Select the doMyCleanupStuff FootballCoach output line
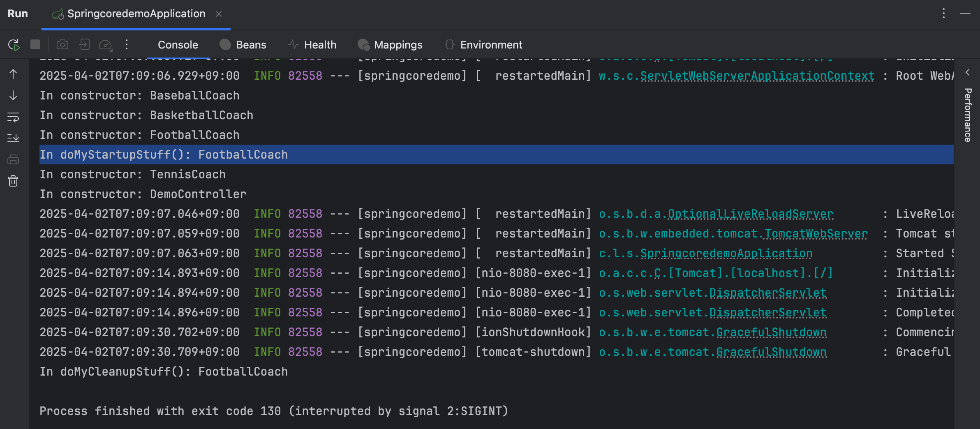This screenshot has width=980, height=429. tap(164, 372)
